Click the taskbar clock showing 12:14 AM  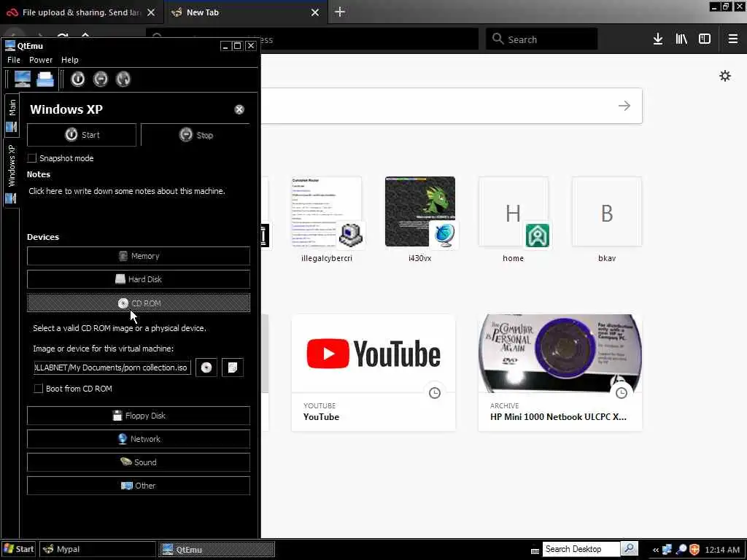tap(721, 550)
